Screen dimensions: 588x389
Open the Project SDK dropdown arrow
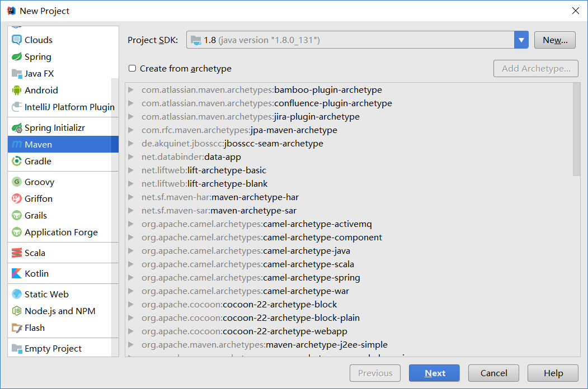point(521,40)
